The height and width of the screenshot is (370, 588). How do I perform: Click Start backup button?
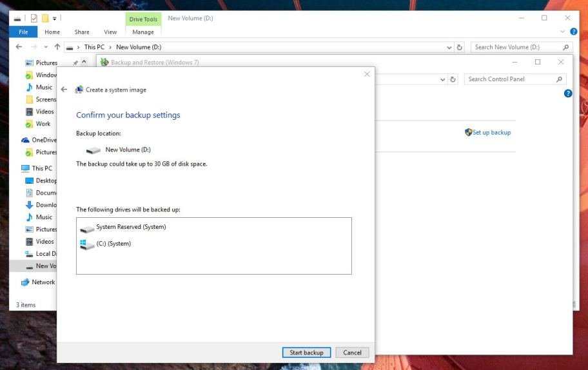(x=306, y=353)
